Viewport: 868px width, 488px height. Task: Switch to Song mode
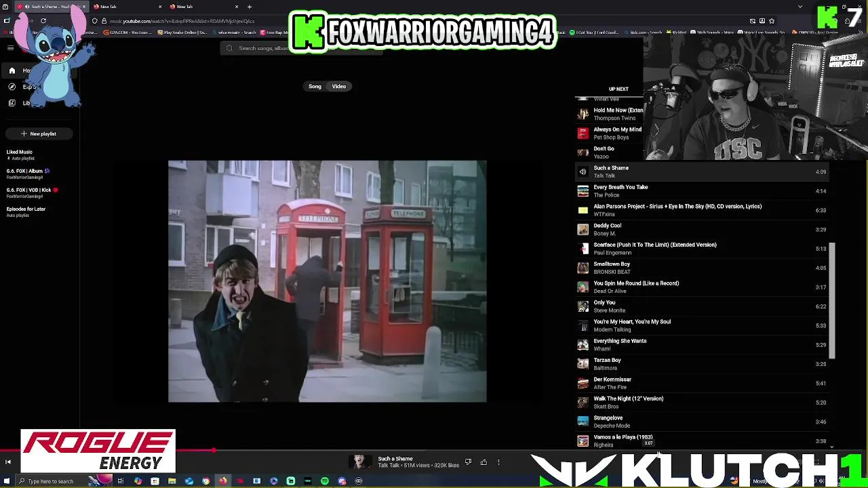tap(315, 87)
